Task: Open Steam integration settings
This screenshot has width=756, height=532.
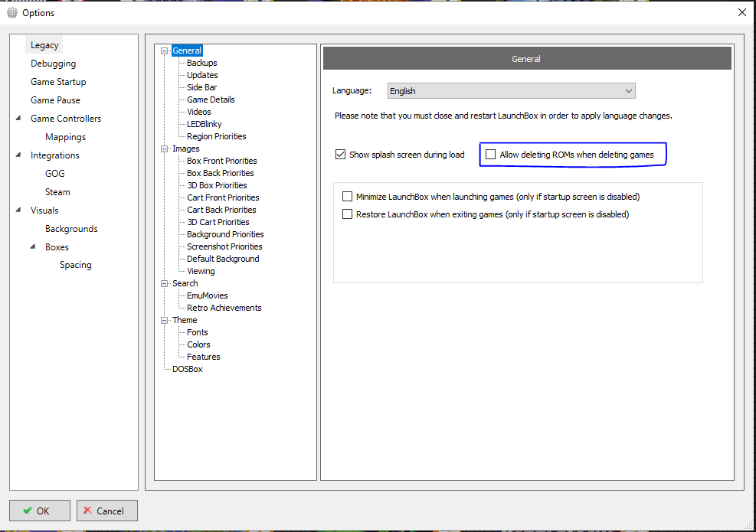Action: click(x=57, y=192)
